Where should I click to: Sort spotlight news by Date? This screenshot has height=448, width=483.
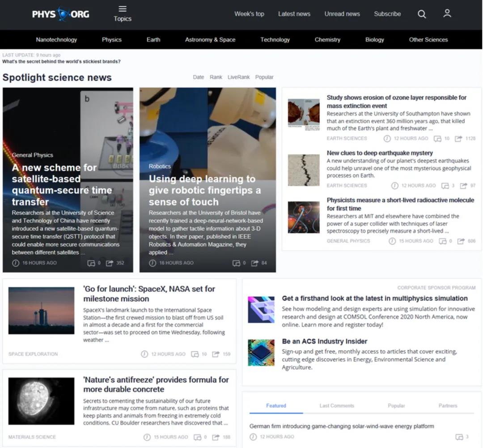click(x=198, y=77)
